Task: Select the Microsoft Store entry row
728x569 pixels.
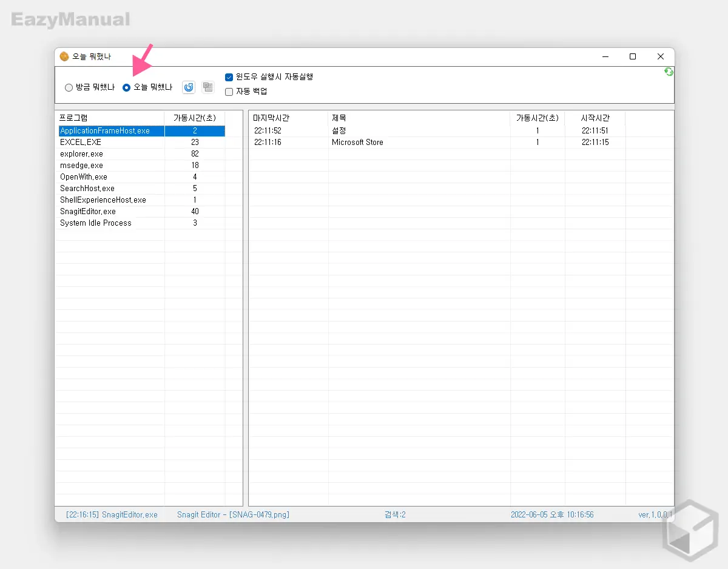Action: point(357,143)
